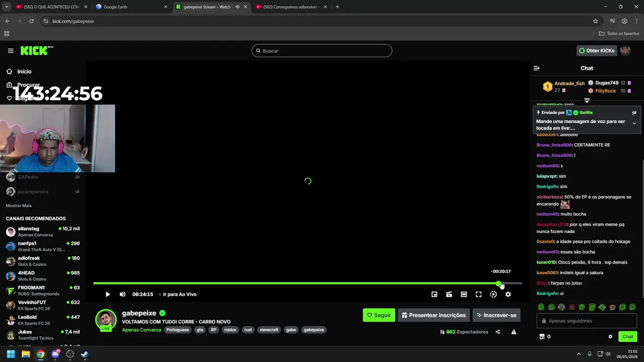Viewport: 644px width, 362px height.
Task: Switch to Google Earth browser tab
Action: click(x=131, y=7)
